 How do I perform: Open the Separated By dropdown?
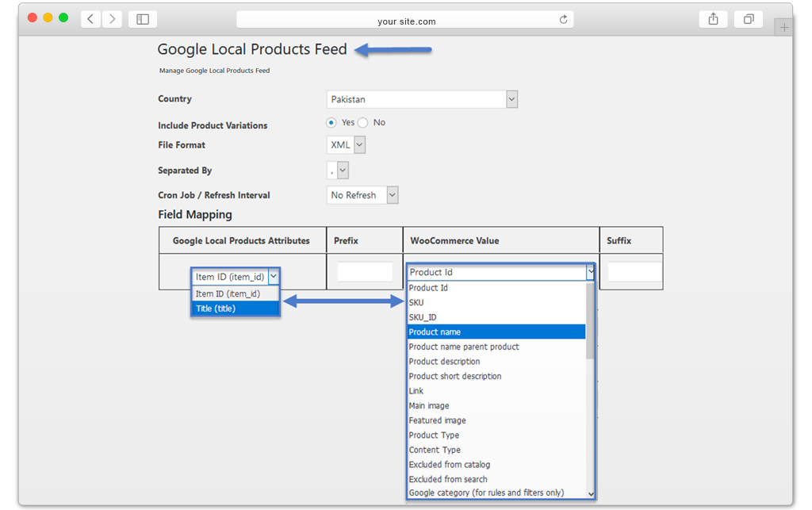[x=338, y=171]
